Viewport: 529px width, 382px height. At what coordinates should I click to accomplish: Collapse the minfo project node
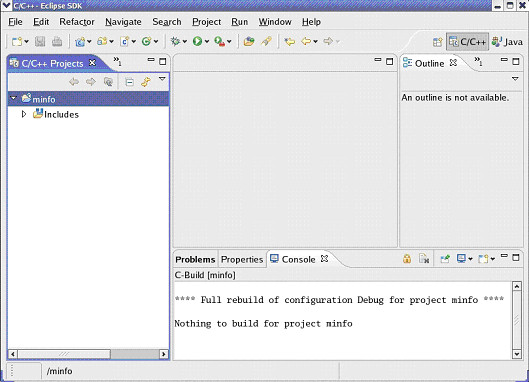(13, 99)
